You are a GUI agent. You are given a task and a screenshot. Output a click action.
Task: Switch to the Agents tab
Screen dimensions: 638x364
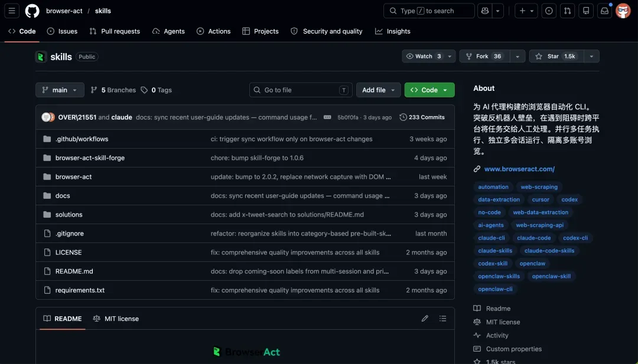point(168,31)
